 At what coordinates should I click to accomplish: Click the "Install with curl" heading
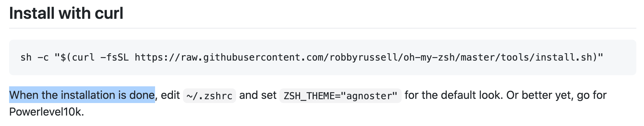click(66, 13)
